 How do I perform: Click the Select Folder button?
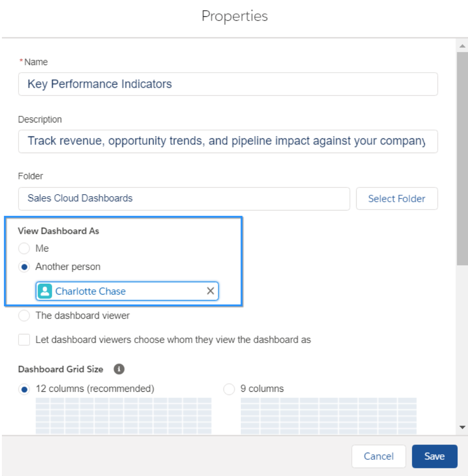point(397,199)
